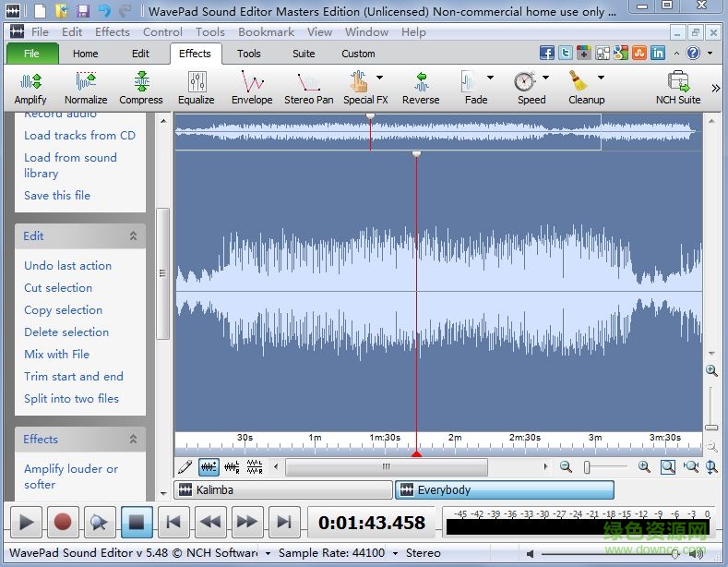The image size is (728, 567).
Task: Click the horizontal waveform scrollbar thumb
Action: [x=387, y=466]
